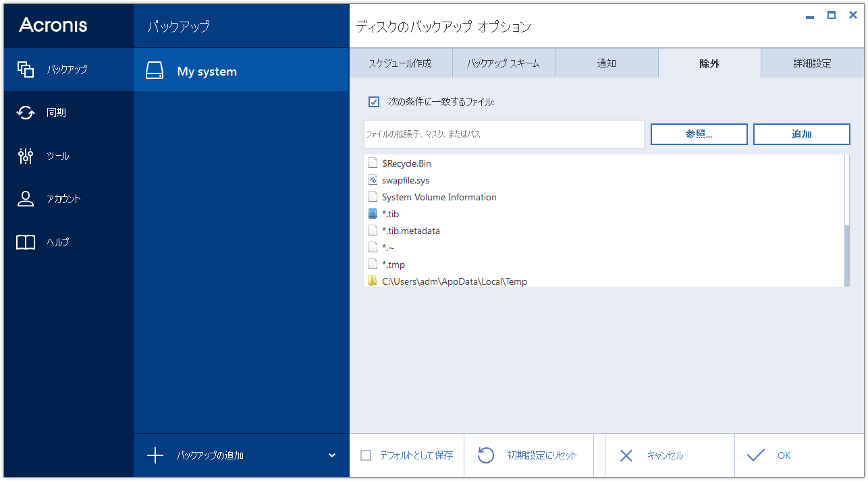Click the reset arrow icon for default settings

(486, 455)
